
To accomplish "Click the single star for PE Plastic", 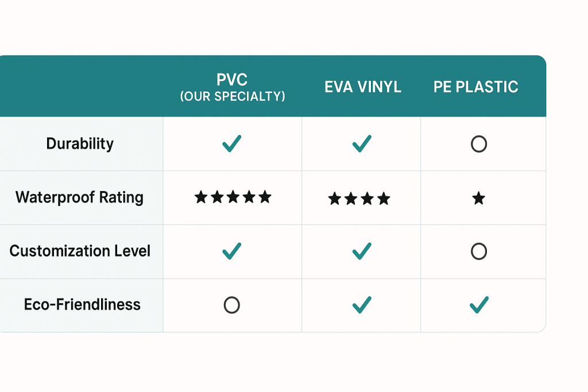I will point(478,199).
